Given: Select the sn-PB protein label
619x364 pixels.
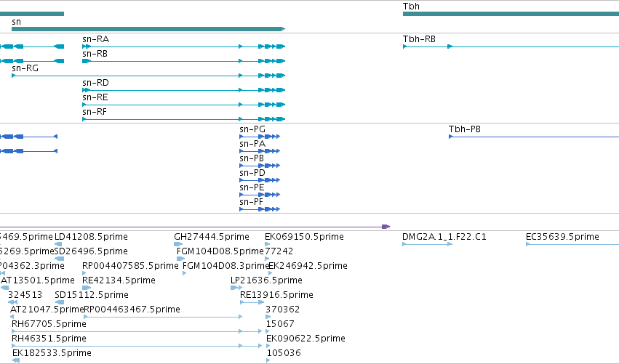Looking at the screenshot, I should 252,158.
